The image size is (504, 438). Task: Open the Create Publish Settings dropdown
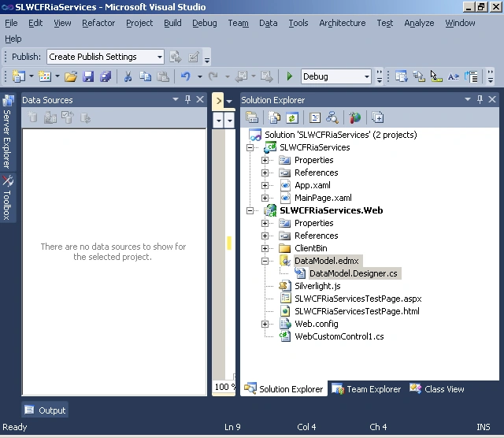160,57
